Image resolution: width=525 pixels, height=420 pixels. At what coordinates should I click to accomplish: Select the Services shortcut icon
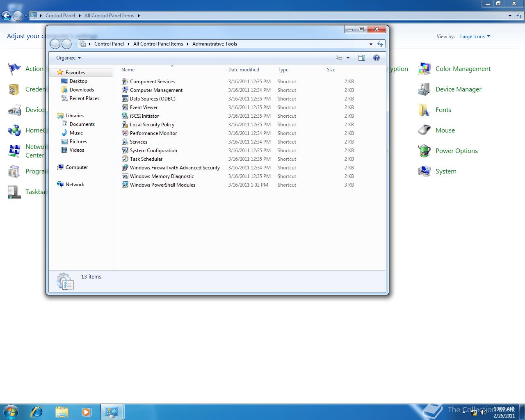(x=125, y=142)
